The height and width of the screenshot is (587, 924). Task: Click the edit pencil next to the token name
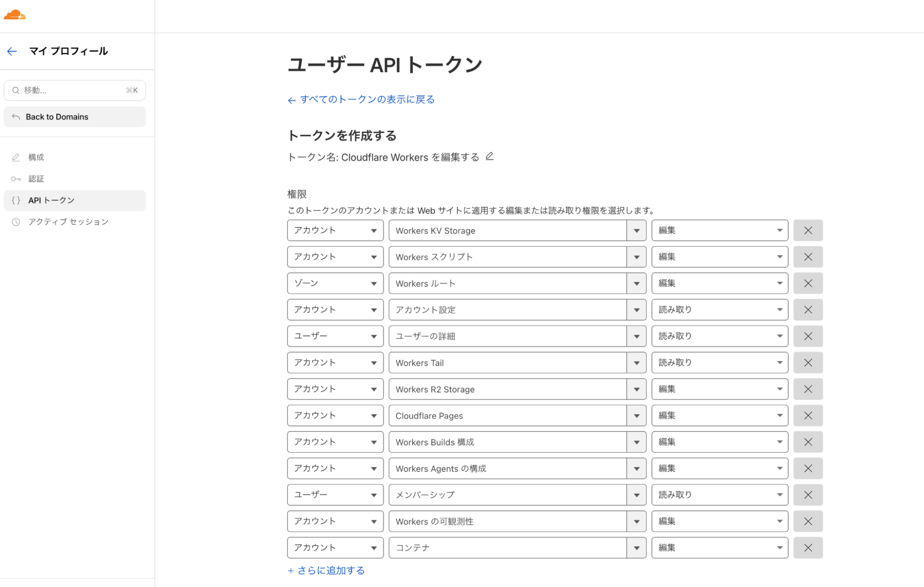coord(490,157)
